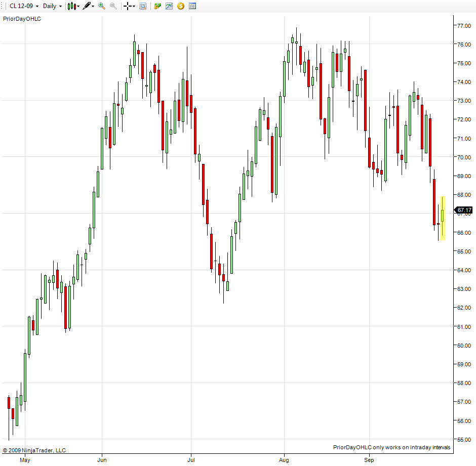
Task: Click the zoom frame data box icon
Action: point(143,6)
